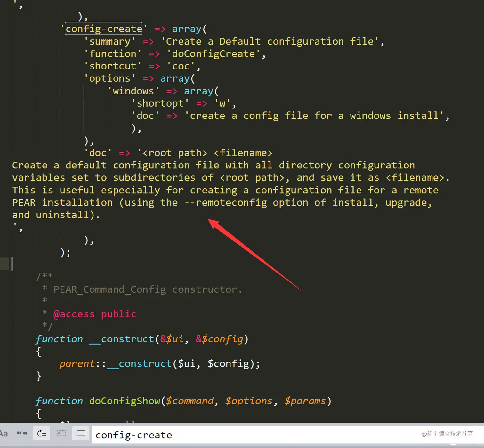Click the 'PEAR_Command_Config constructor.' comment
484x448 pixels.
(x=148, y=289)
